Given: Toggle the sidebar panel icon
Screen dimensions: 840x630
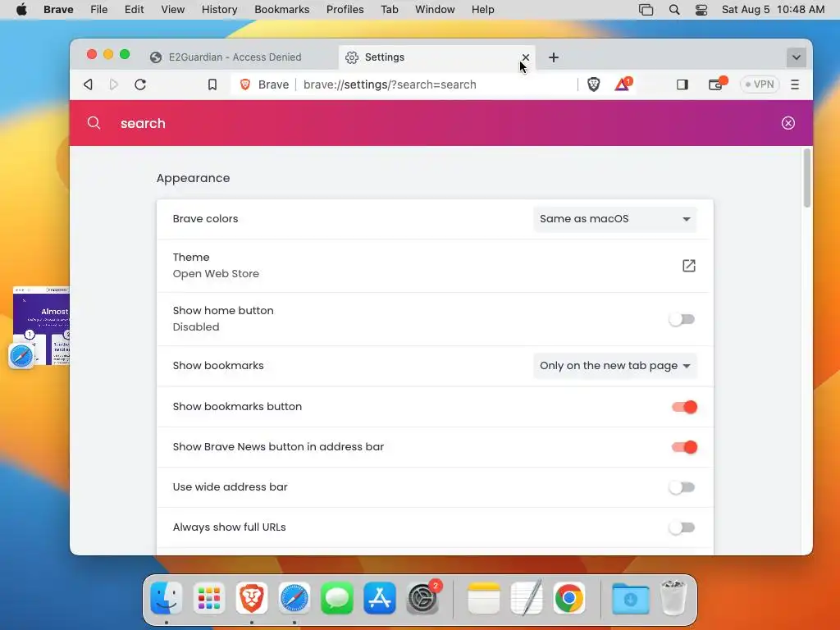Looking at the screenshot, I should (682, 84).
